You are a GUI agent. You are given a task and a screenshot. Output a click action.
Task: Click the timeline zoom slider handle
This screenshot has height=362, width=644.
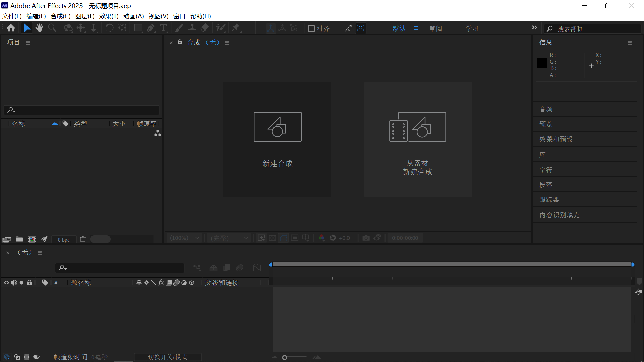285,358
